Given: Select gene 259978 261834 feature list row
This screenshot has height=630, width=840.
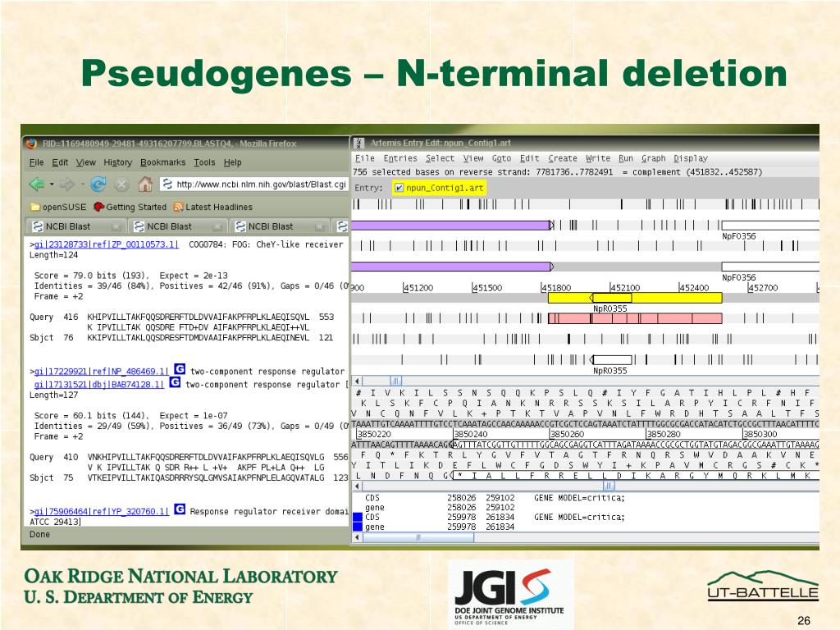Looking at the screenshot, I should [586, 527].
